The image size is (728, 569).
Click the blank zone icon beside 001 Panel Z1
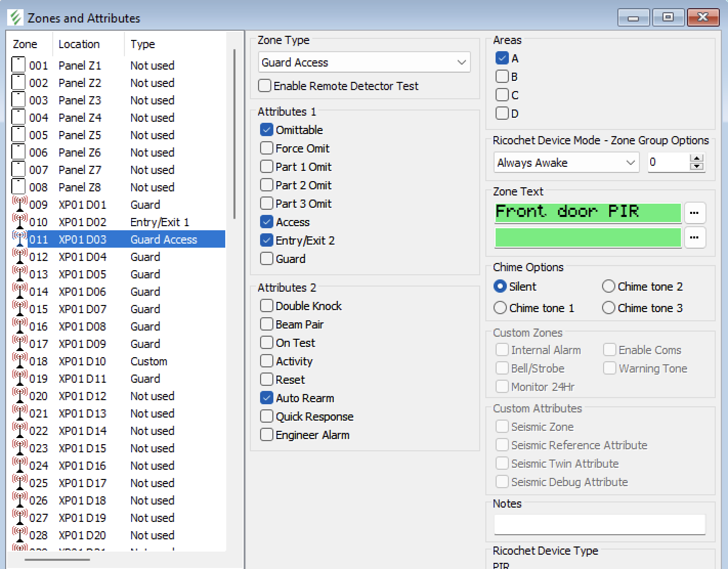tap(17, 65)
